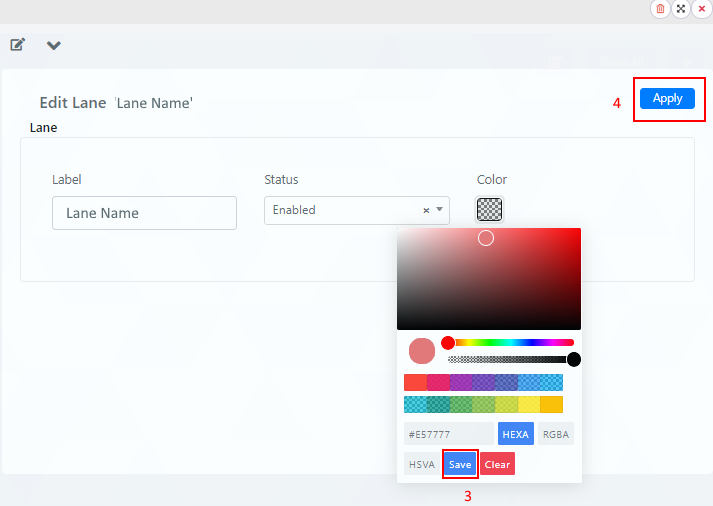The image size is (713, 506).
Task: Clear the Enabled status with the x
Action: pos(426,210)
